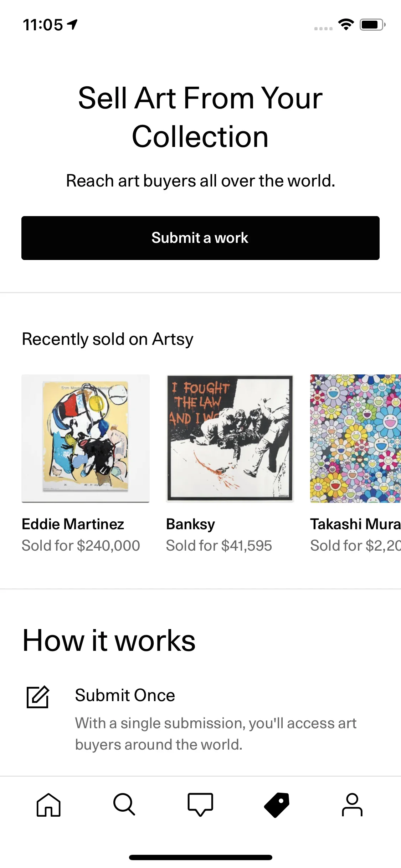This screenshot has width=401, height=868.
Task: Tap the Sold for $240,000 text
Action: (x=81, y=546)
